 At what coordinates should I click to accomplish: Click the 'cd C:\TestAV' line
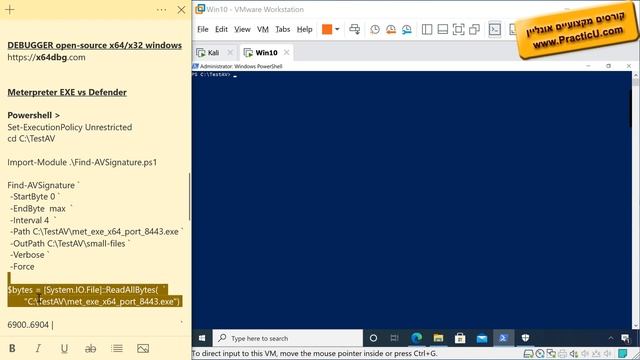(31, 138)
